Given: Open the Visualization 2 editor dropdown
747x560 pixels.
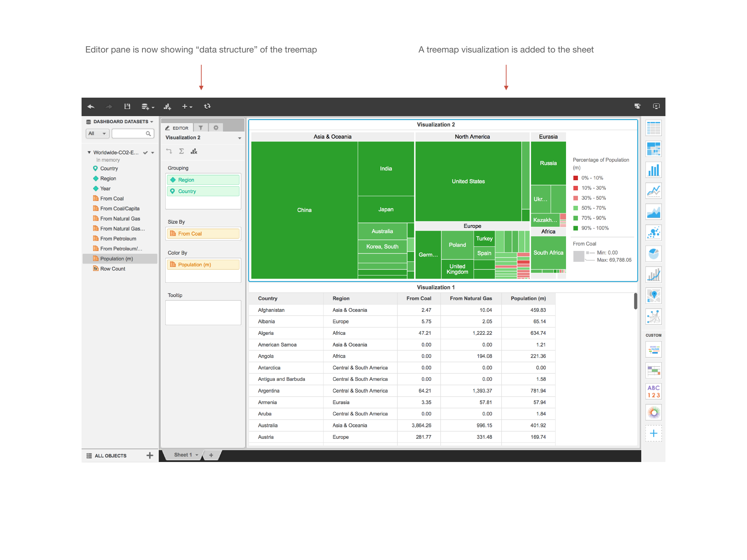Looking at the screenshot, I should tap(239, 138).
